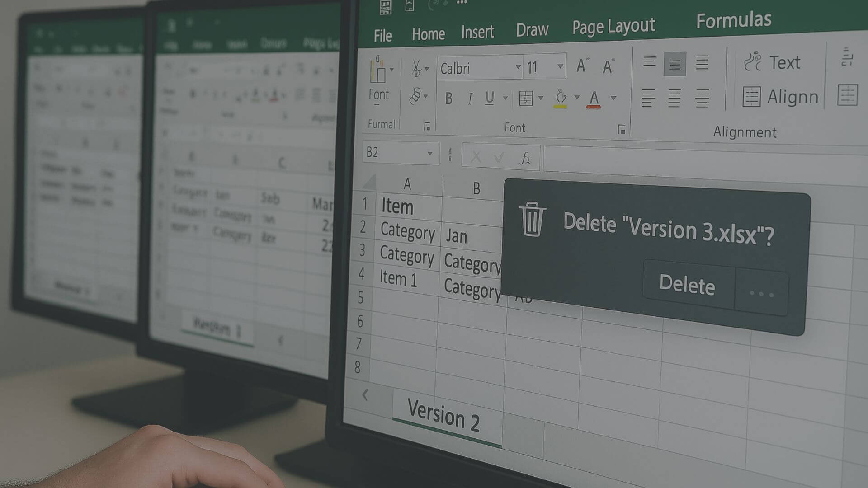Click top align icon in Alignment

pyautogui.click(x=649, y=61)
